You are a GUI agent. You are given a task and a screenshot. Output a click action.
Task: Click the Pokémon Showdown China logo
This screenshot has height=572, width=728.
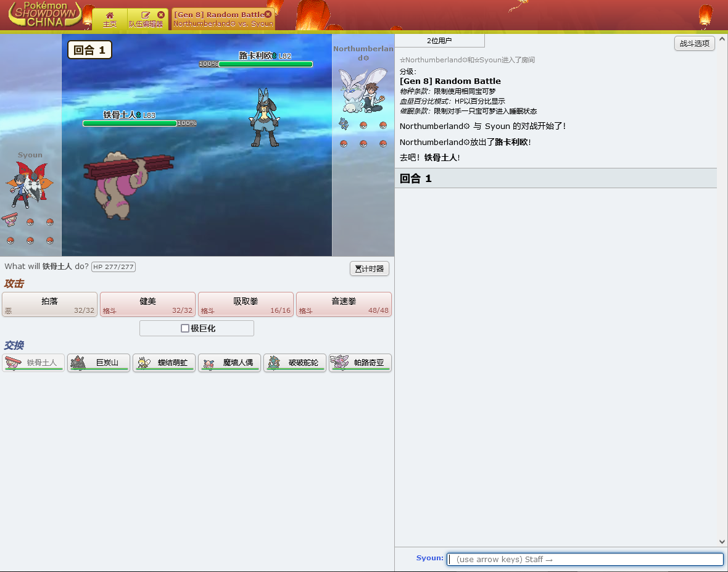click(x=44, y=15)
